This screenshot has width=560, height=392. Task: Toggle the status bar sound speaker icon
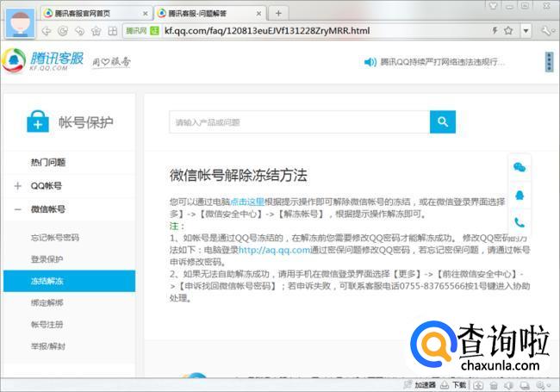508,385
